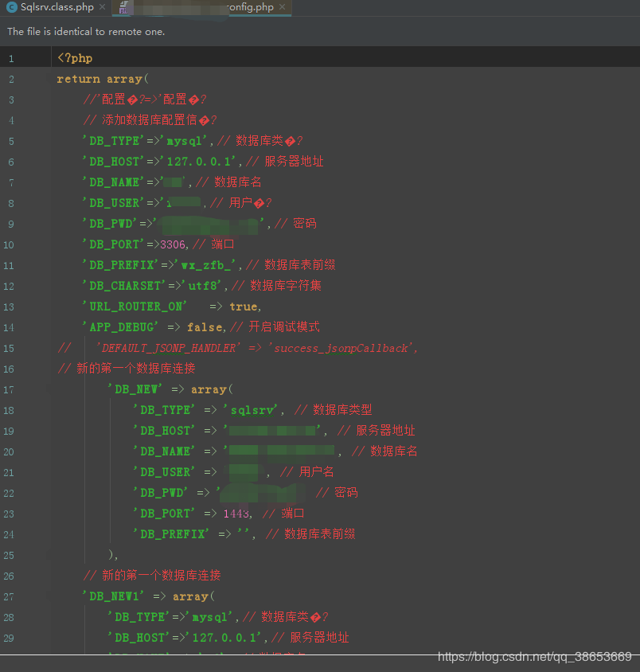Click 'DB_NAME' key on line 20
This screenshot has height=672, width=640.
click(164, 451)
